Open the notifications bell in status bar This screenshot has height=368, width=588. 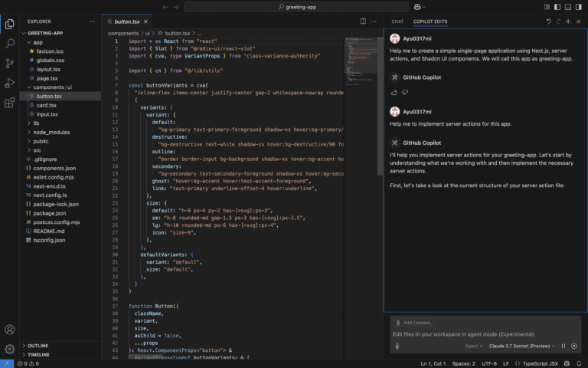coord(578,363)
